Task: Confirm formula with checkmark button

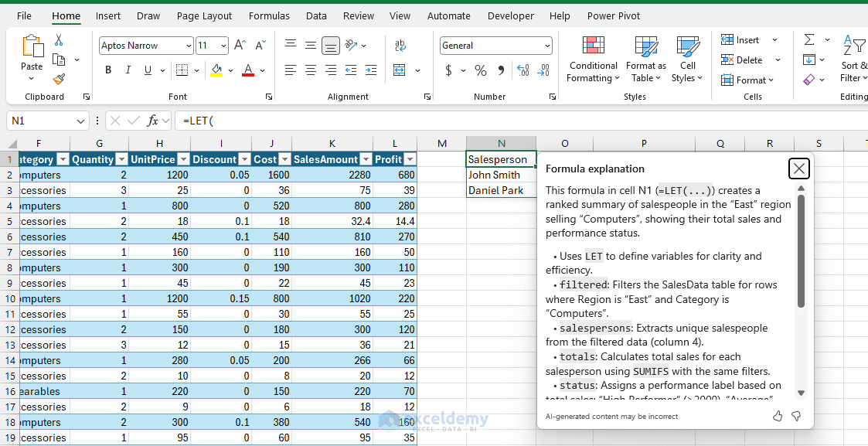Action: pos(133,121)
